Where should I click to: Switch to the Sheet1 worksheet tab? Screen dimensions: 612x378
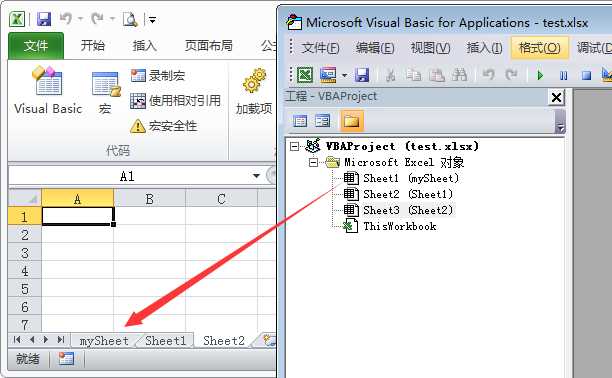(x=165, y=341)
